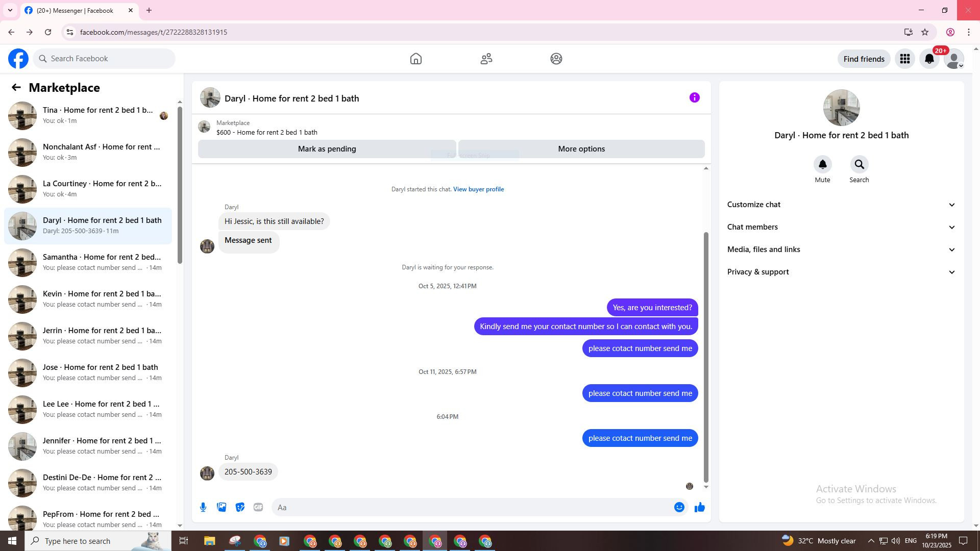Bookmark this page with the star
This screenshot has width=980, height=551.
(x=925, y=32)
